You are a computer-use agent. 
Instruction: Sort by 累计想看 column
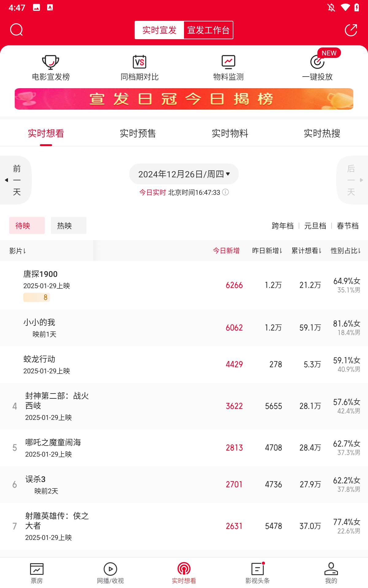pos(306,251)
